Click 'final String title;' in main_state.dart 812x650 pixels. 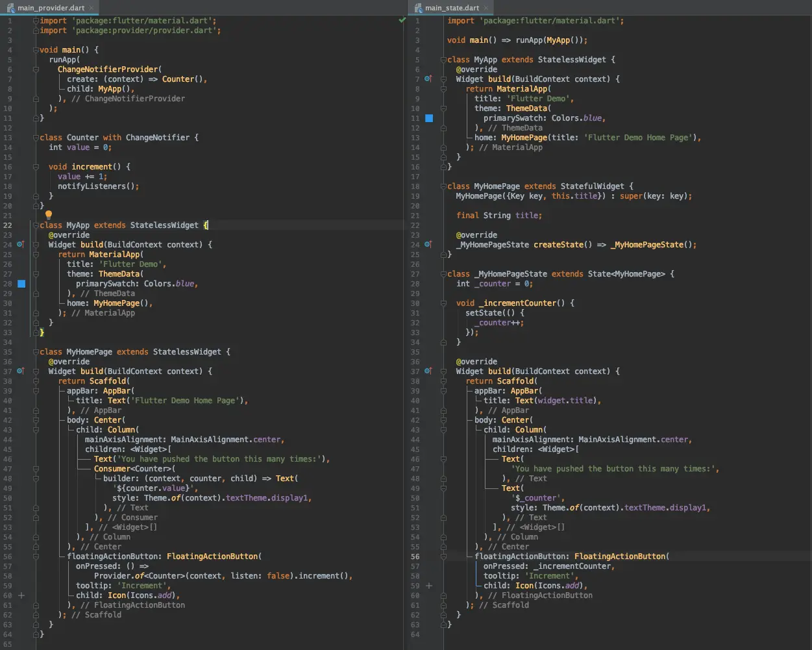pyautogui.click(x=498, y=216)
